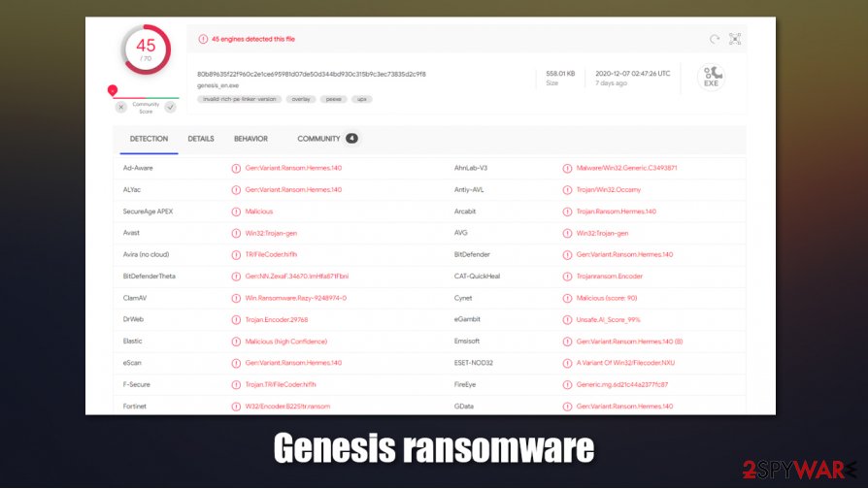This screenshot has height=489, width=868.
Task: Click the Elastic alert icon
Action: coord(236,342)
